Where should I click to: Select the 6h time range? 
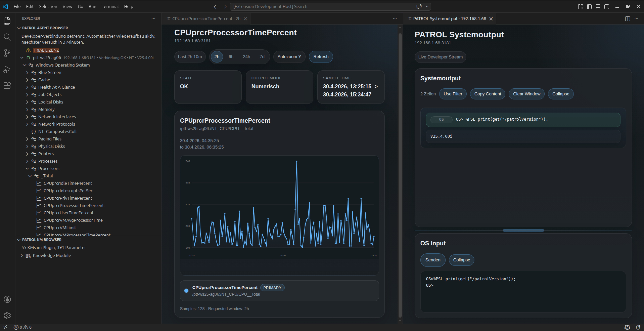pyautogui.click(x=231, y=57)
